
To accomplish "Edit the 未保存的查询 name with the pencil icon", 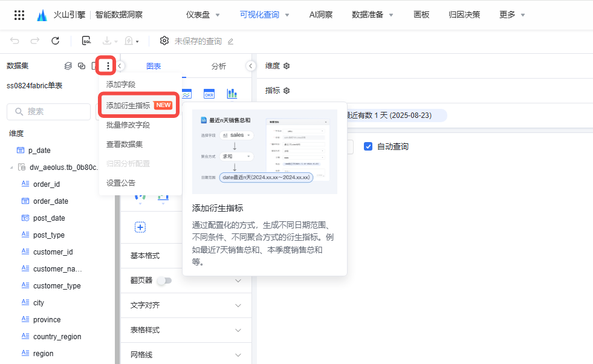I will (x=230, y=41).
